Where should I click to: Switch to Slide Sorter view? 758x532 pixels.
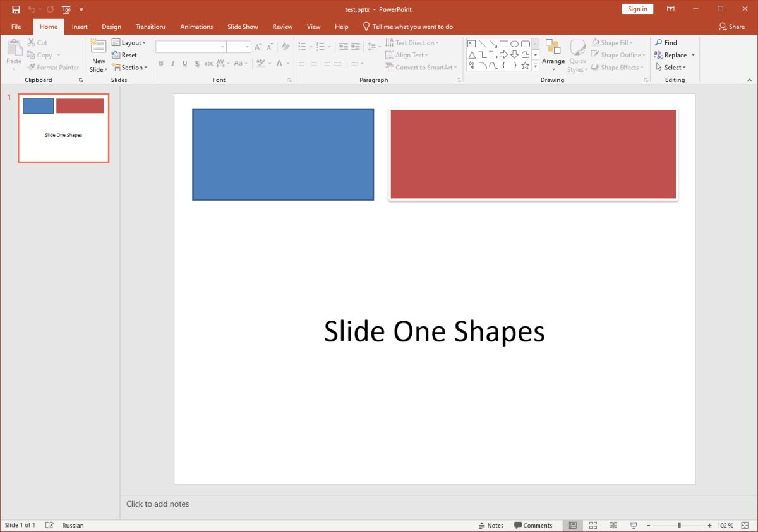593,525
